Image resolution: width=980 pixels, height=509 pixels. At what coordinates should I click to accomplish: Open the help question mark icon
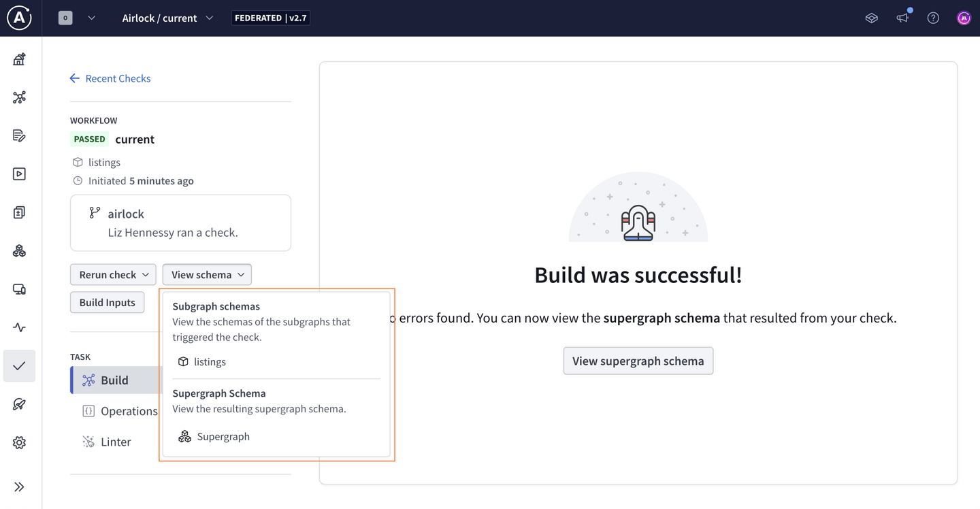[x=933, y=18]
